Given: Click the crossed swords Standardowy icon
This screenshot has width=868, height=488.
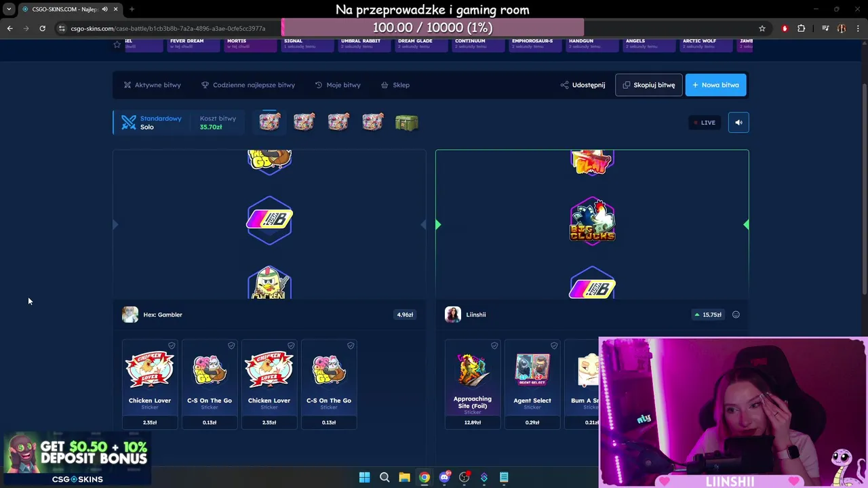Looking at the screenshot, I should [x=129, y=122].
